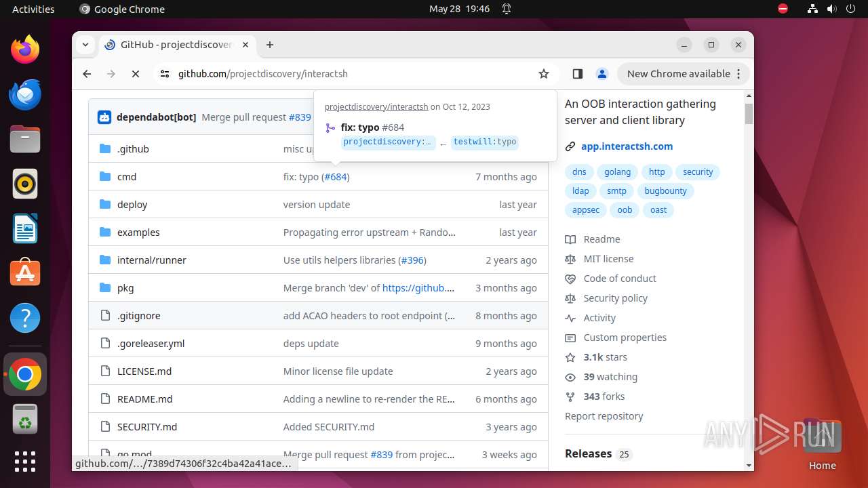Open the Activity link

pos(599,318)
